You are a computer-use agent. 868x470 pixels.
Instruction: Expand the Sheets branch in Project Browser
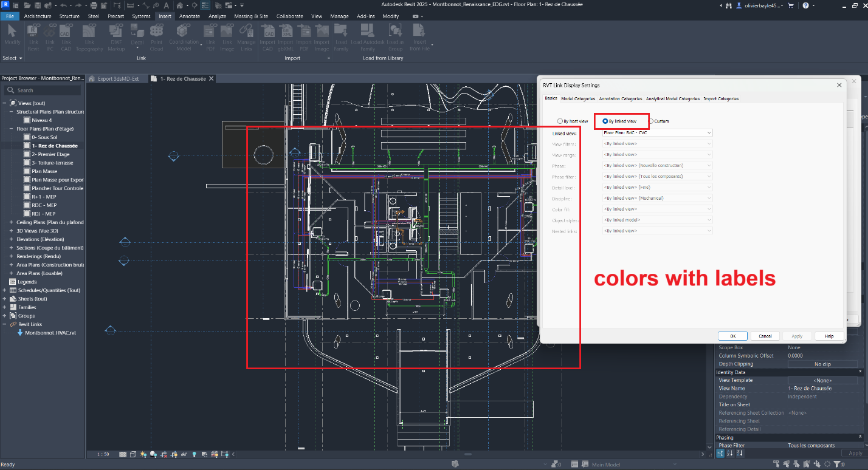[5, 298]
